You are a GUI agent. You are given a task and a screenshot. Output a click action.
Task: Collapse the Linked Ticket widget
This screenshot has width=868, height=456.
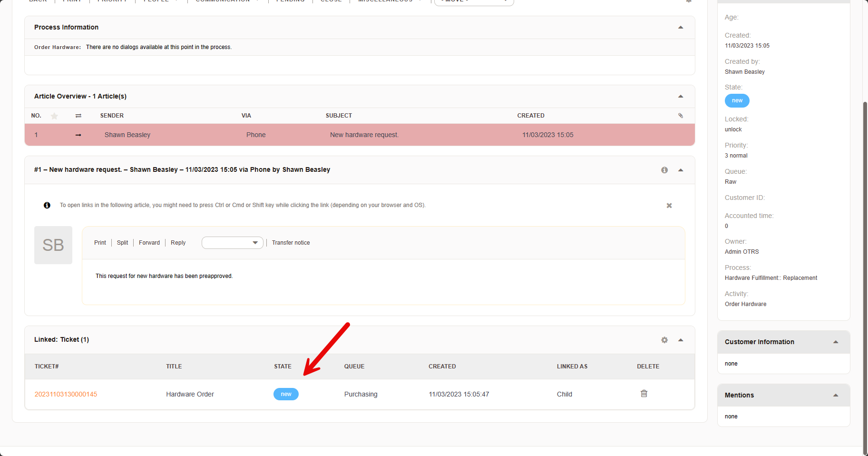(x=681, y=340)
